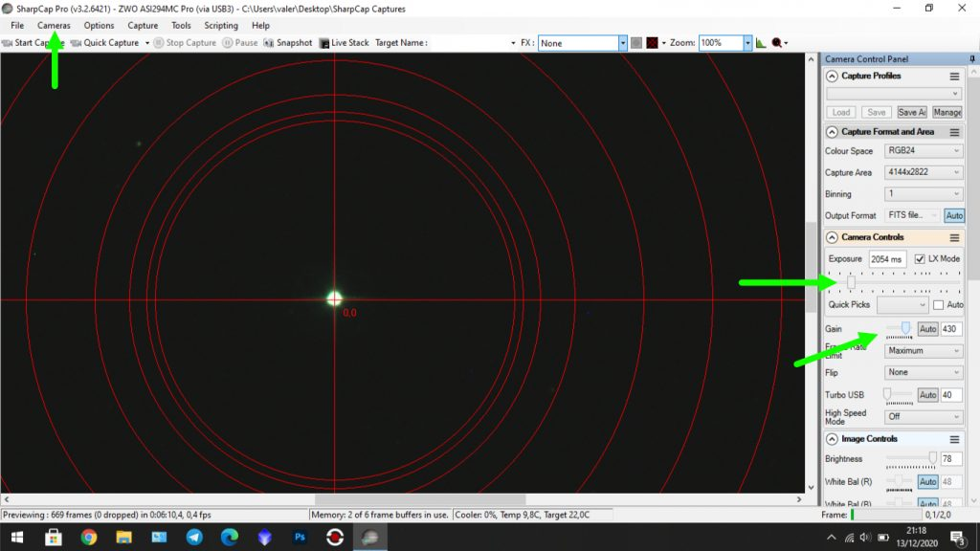Image resolution: width=980 pixels, height=551 pixels.
Task: Open the Options menu
Action: coord(99,26)
